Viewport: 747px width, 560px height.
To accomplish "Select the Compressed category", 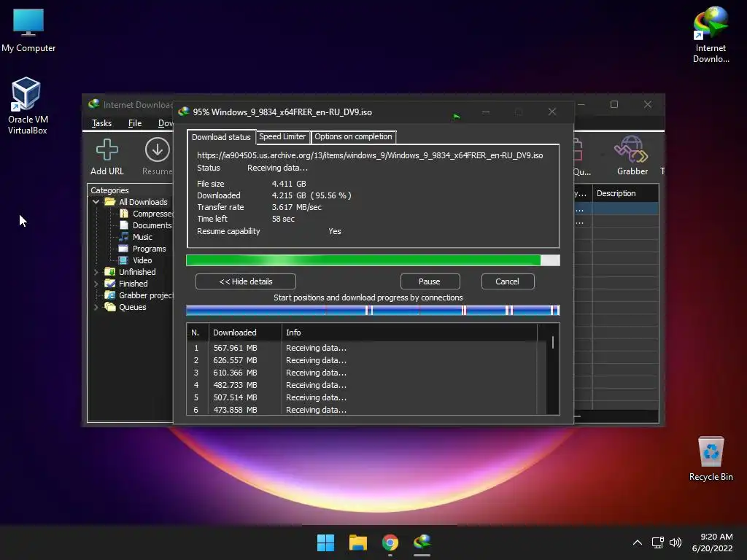I will click(x=152, y=214).
